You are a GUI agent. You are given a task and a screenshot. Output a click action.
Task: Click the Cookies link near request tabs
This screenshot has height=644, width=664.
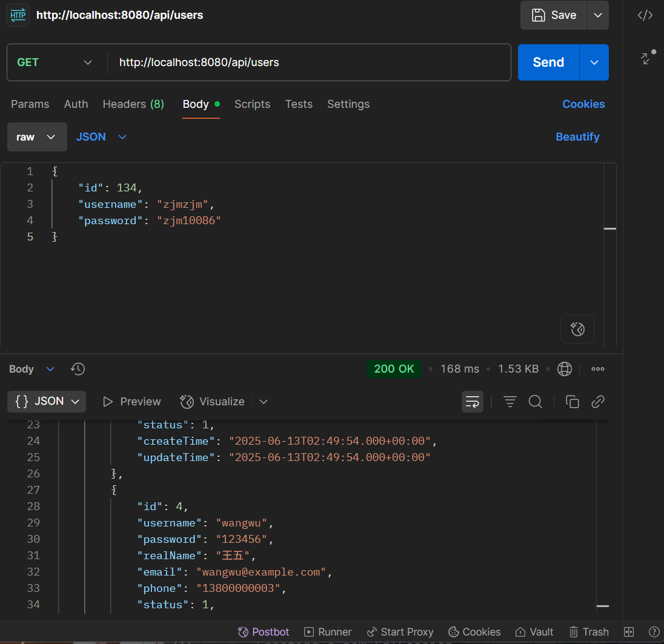click(x=583, y=104)
